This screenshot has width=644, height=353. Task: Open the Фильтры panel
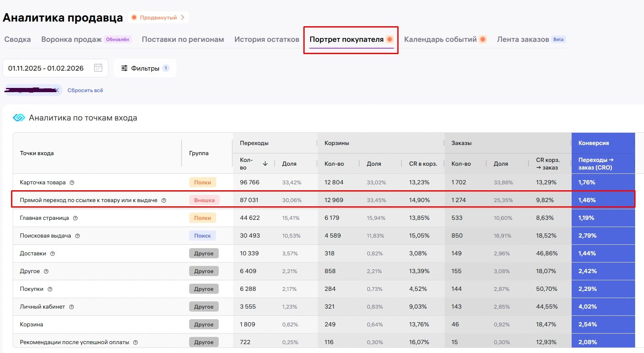145,68
